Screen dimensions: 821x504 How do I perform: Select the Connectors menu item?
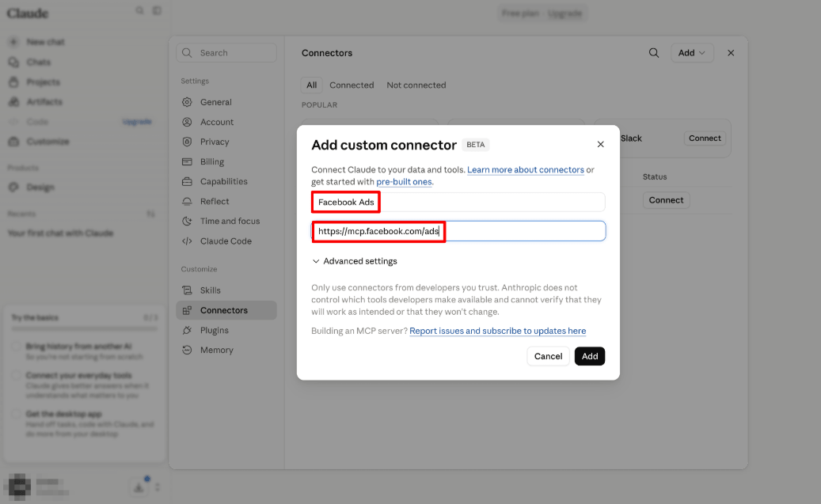pyautogui.click(x=226, y=310)
